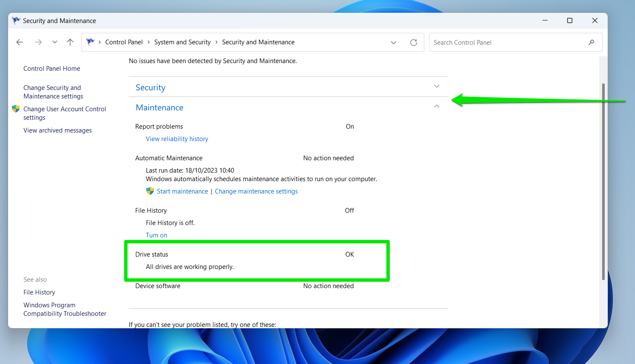The width and height of the screenshot is (635, 364).
Task: Open the address bar history dropdown
Action: [x=394, y=43]
